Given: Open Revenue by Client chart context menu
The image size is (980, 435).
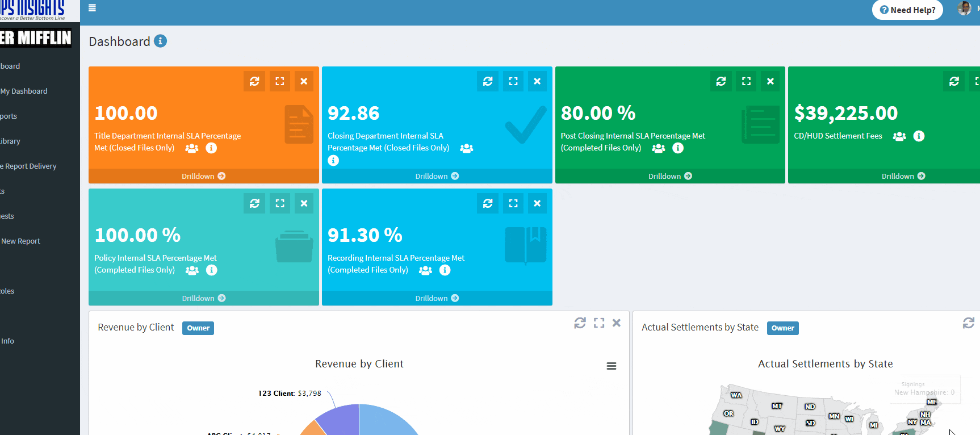Looking at the screenshot, I should click(x=611, y=366).
